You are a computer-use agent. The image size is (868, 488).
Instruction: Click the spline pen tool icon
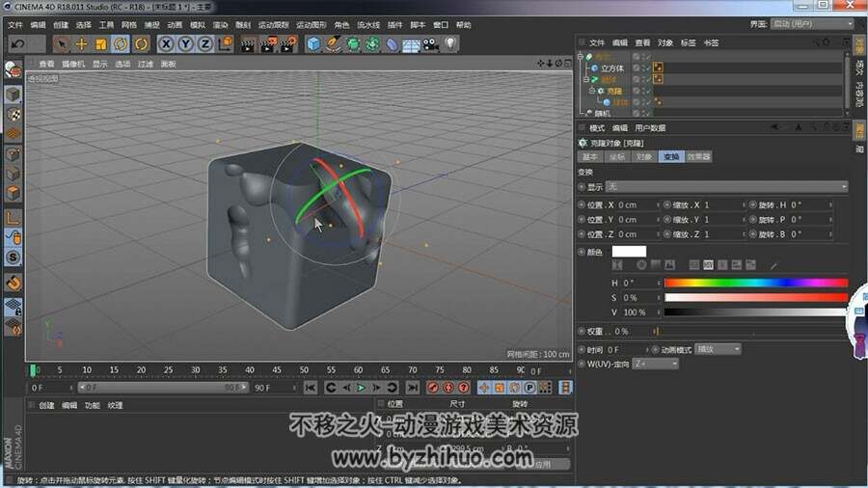(334, 44)
